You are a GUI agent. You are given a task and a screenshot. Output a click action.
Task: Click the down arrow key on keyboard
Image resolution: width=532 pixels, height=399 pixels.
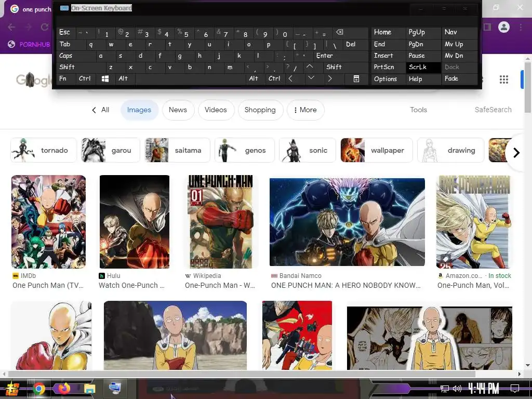(x=311, y=78)
